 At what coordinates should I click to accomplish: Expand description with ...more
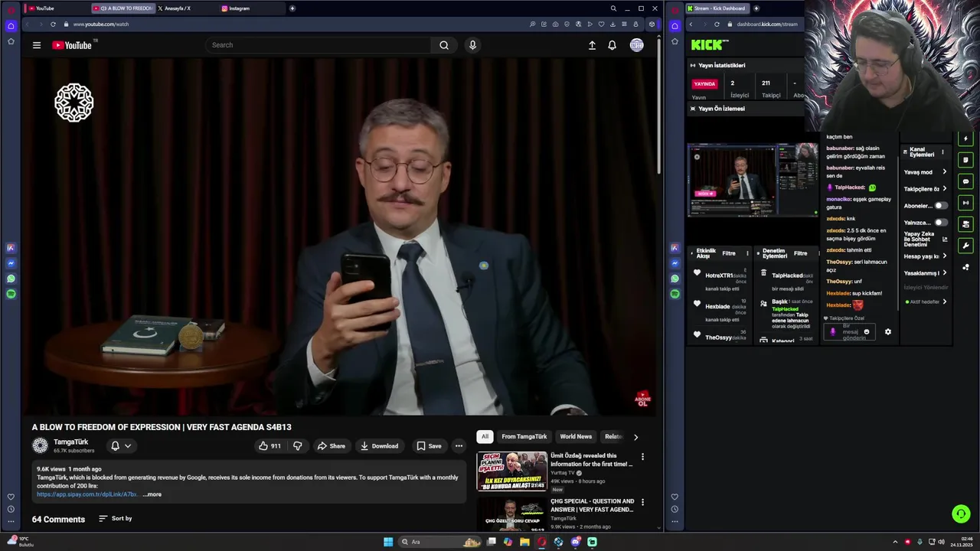[152, 494]
